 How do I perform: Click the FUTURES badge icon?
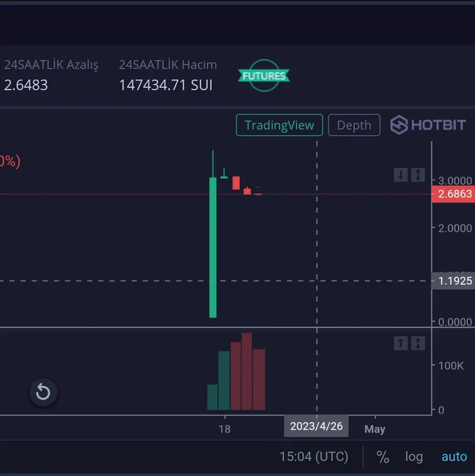[x=264, y=76]
